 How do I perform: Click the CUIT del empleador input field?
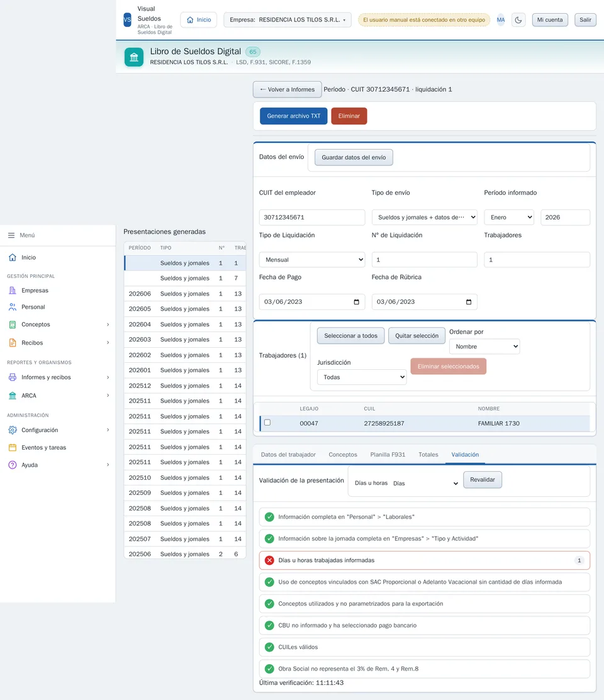click(312, 218)
